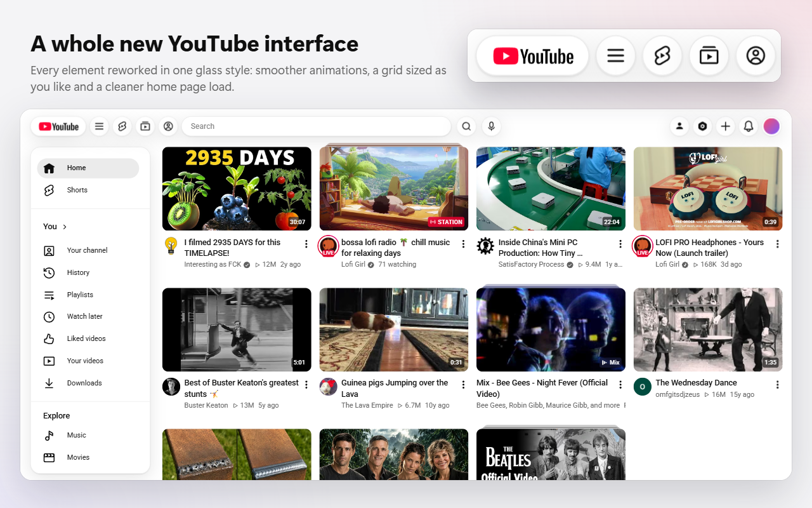The width and height of the screenshot is (812, 508).
Task: Open the Bee Gees Night Fever mix thumbnail
Action: [551, 330]
